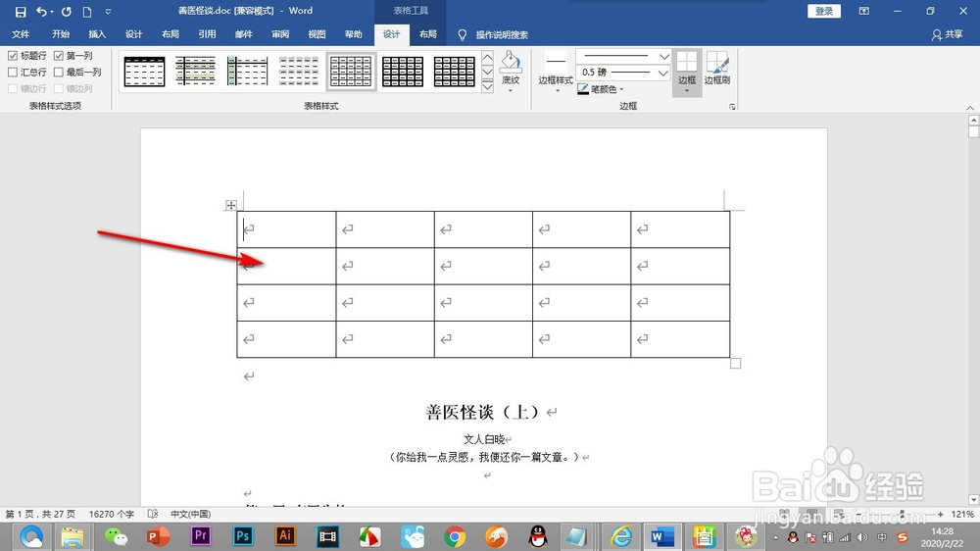Select the first table style thumbnail
The image size is (980, 551).
(x=144, y=72)
